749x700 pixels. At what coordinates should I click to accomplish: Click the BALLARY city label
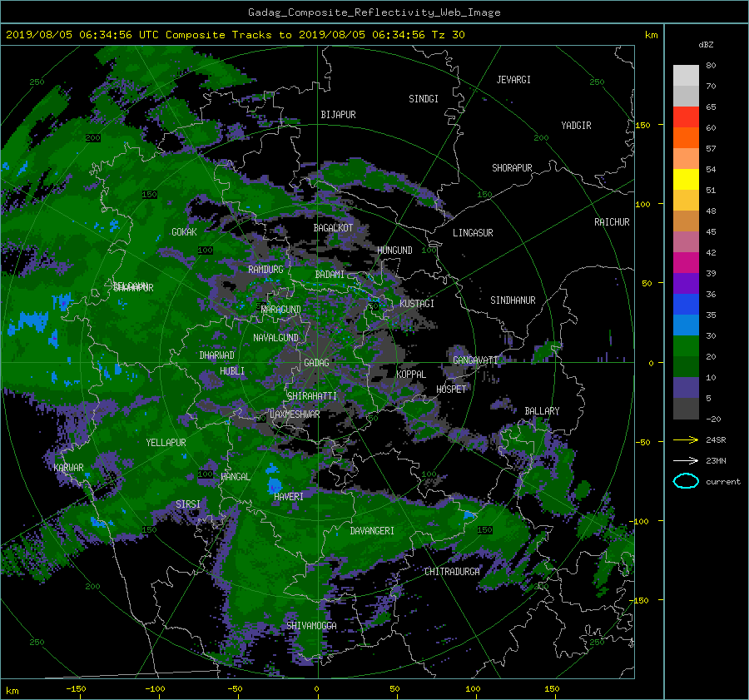pyautogui.click(x=542, y=411)
